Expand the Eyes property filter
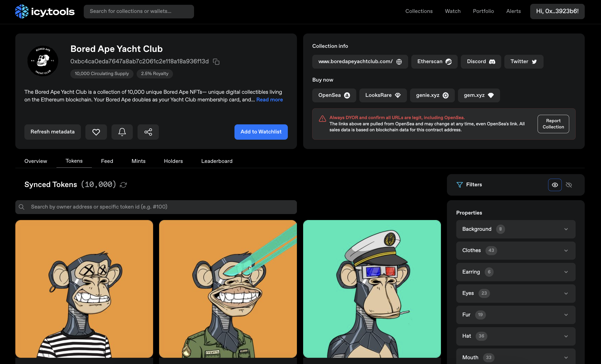601x364 pixels. point(516,293)
